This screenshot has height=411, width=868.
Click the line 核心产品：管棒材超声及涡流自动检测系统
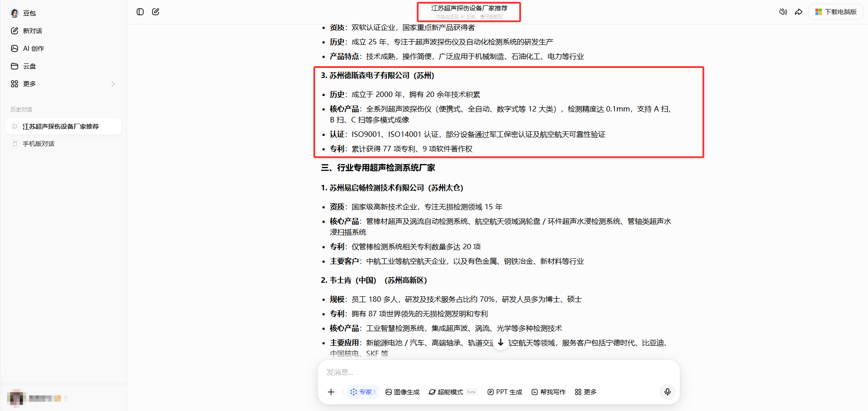coord(501,227)
